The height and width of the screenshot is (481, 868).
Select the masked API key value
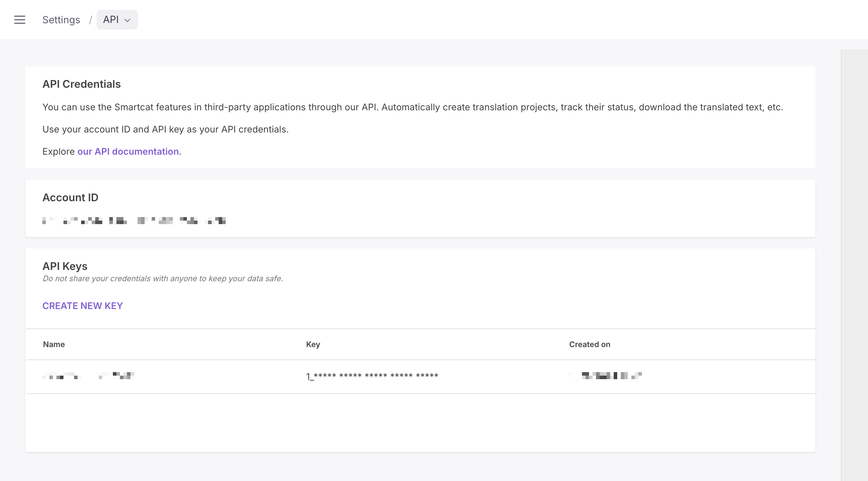coord(372,376)
